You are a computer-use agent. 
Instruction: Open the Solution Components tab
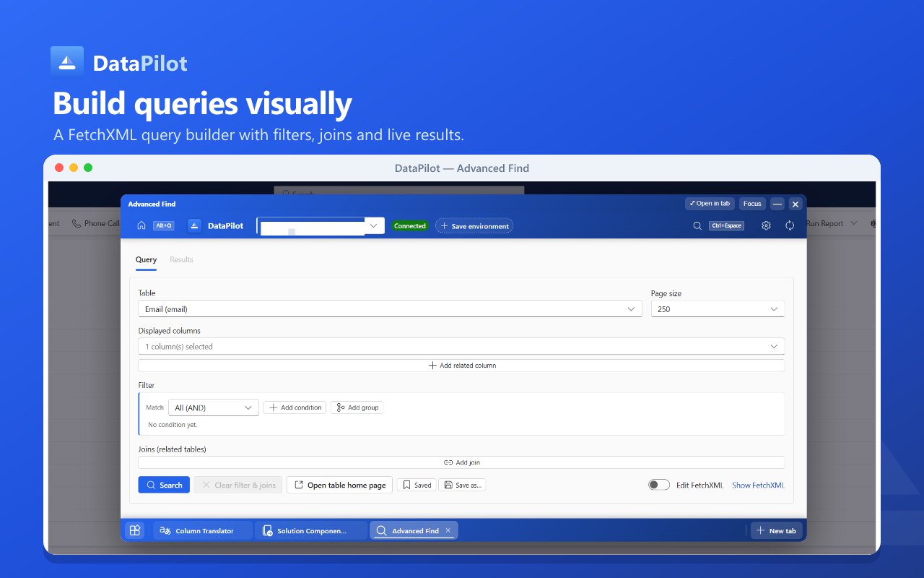point(310,530)
